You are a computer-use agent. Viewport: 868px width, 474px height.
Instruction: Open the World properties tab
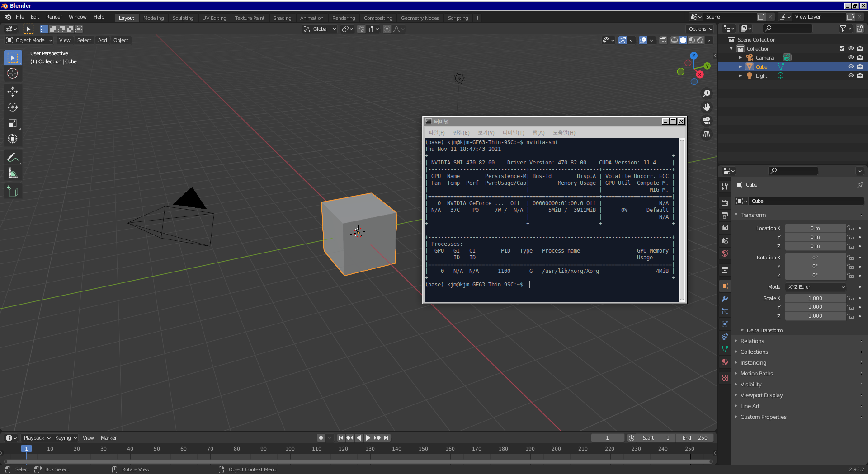coord(725,253)
